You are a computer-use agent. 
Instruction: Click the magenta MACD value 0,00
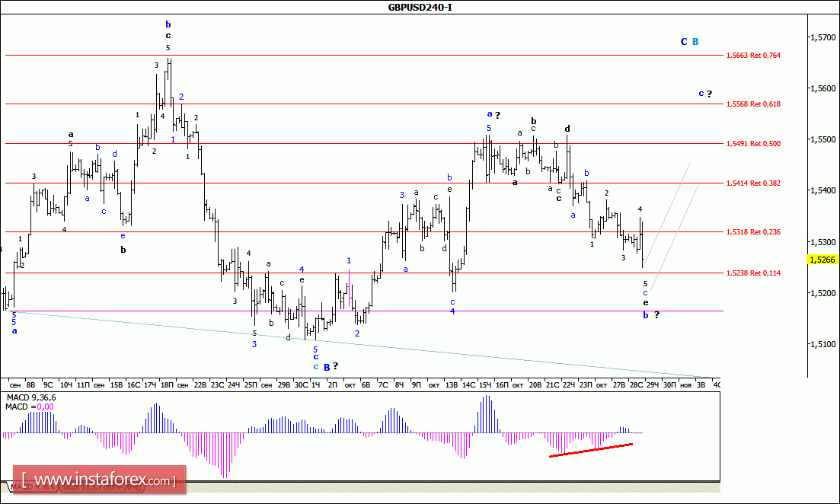[44, 407]
